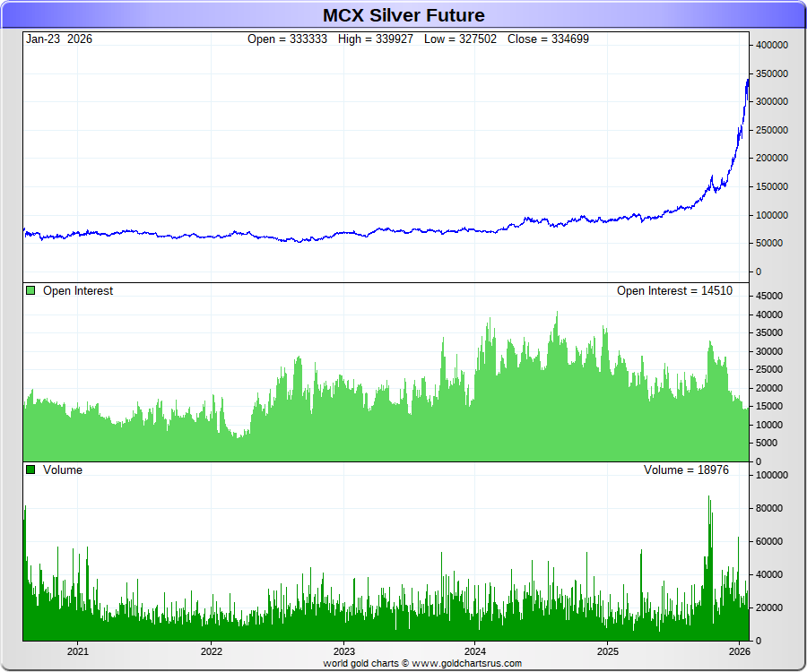Select the Volume = 18976 readout
The height and width of the screenshot is (672, 807).
coord(686,470)
